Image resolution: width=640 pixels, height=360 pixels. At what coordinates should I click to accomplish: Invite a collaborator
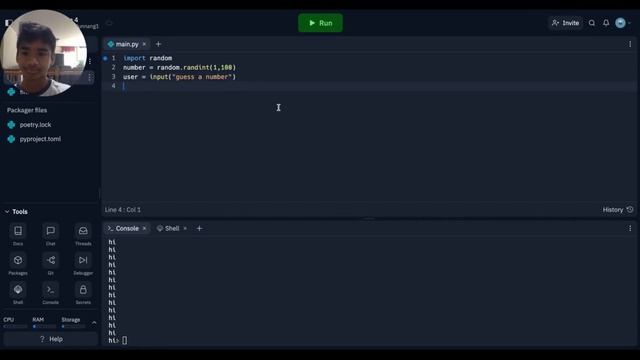point(566,23)
